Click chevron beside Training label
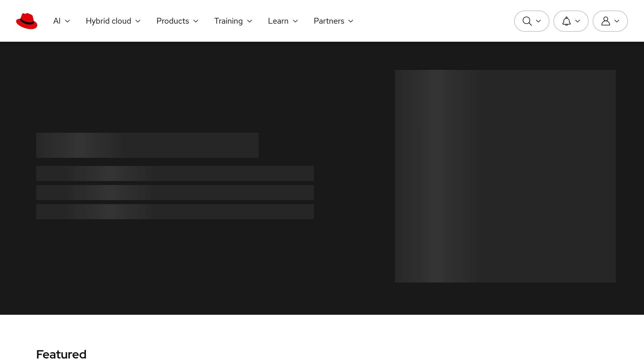 point(250,21)
